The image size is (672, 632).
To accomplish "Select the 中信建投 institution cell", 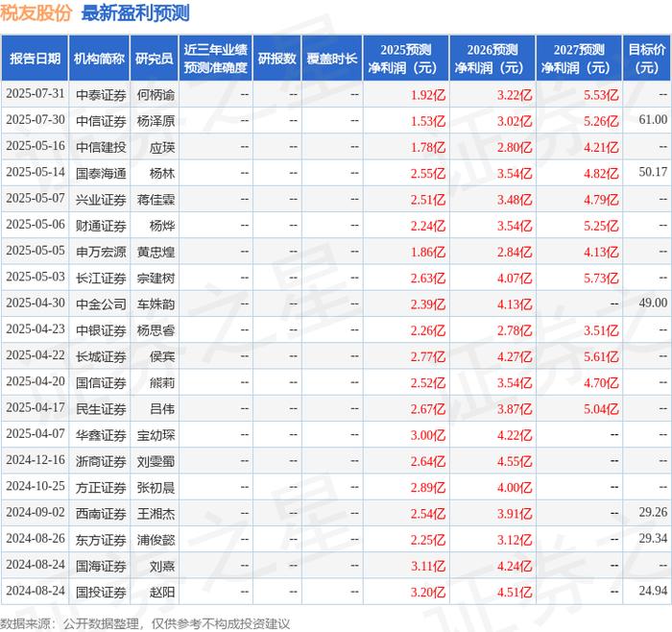I will point(101,147).
